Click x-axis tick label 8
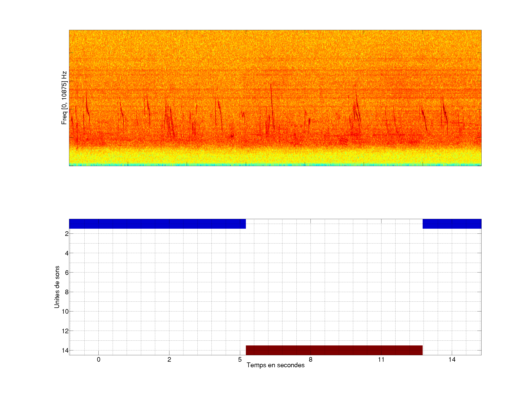532x399 pixels. click(311, 359)
